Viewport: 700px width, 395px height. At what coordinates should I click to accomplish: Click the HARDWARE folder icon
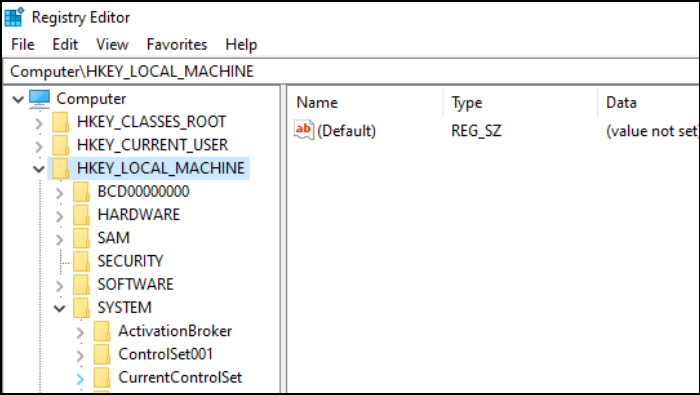(x=81, y=215)
